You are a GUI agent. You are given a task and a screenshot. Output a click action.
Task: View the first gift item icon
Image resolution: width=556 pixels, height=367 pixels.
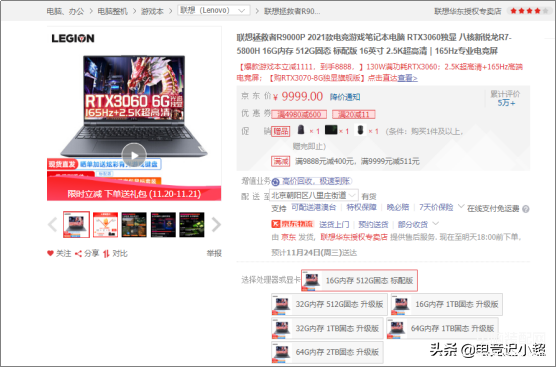(301, 130)
